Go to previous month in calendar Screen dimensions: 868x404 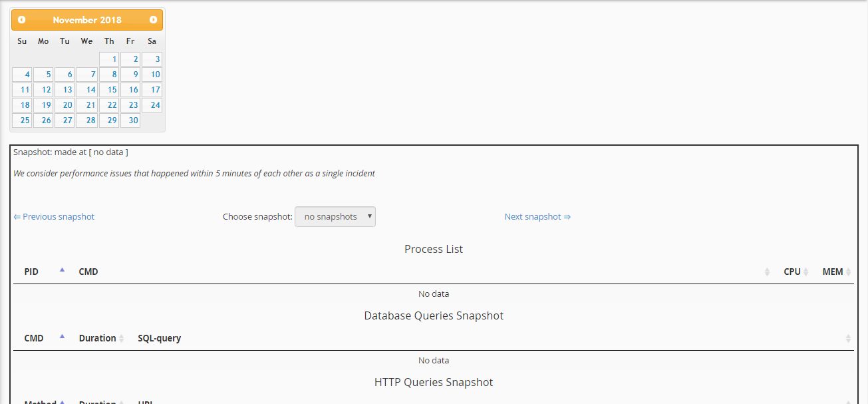22,20
